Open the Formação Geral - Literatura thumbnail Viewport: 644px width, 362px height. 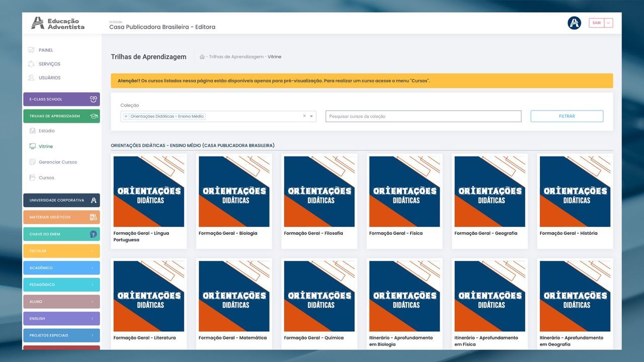[149, 296]
